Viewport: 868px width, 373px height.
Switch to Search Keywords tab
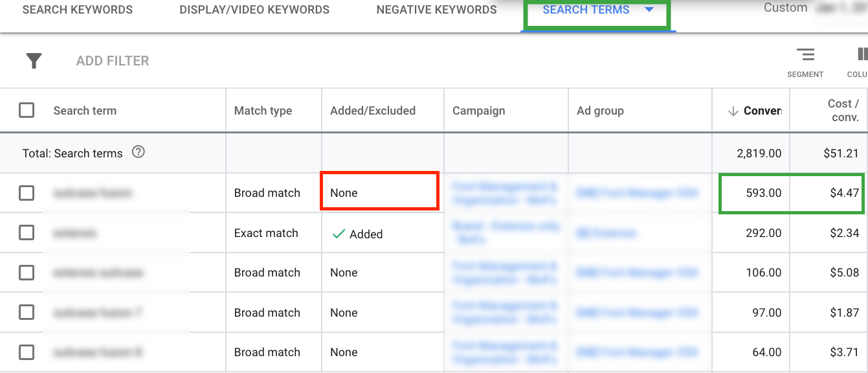pyautogui.click(x=78, y=10)
